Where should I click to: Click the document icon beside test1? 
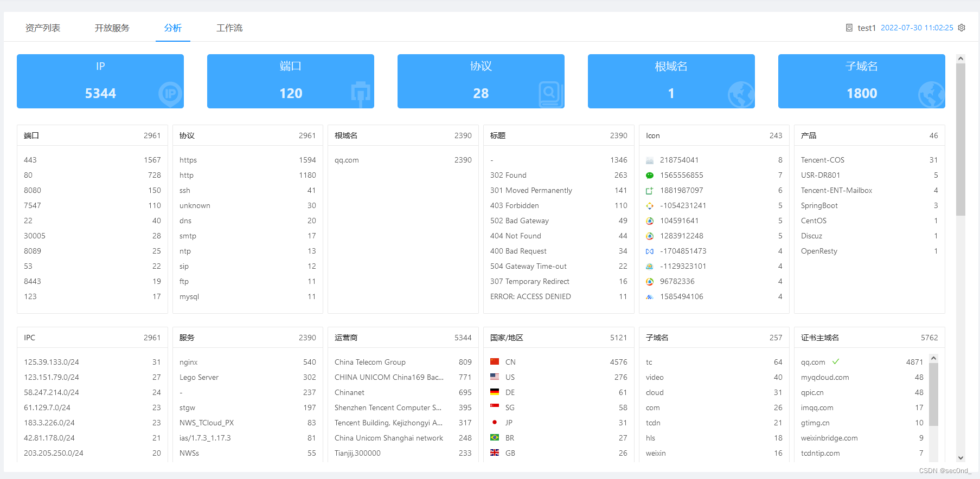click(849, 28)
